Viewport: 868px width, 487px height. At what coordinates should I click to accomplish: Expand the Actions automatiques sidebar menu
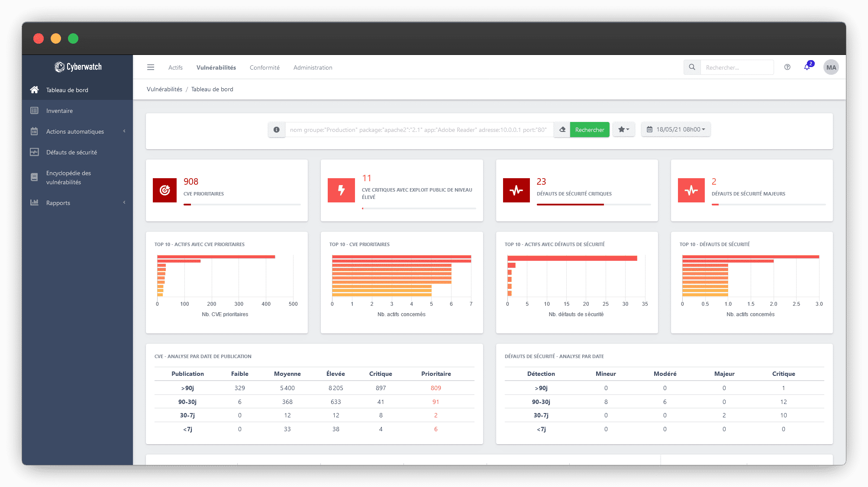coord(125,131)
